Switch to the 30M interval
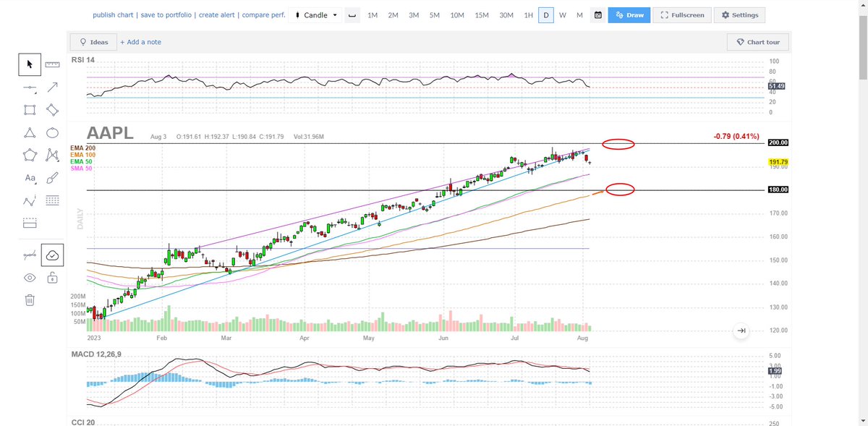 point(506,15)
